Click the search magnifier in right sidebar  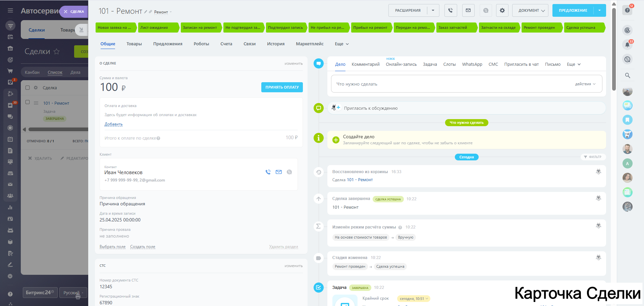coord(627,75)
